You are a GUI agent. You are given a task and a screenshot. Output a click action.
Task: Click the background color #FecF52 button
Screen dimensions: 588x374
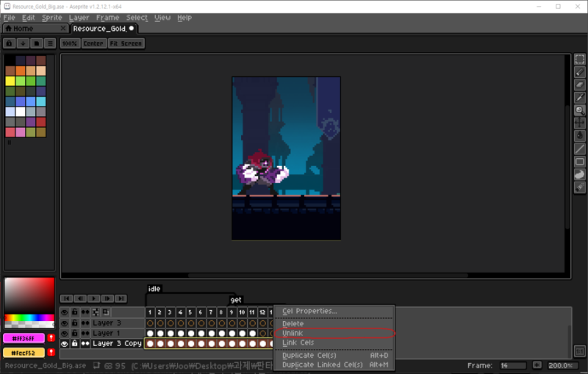point(24,353)
